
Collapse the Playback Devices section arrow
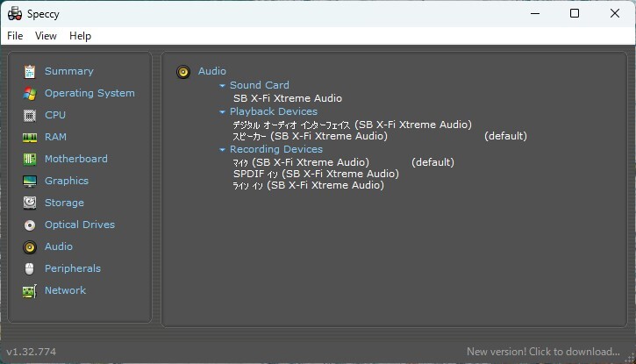tap(223, 112)
